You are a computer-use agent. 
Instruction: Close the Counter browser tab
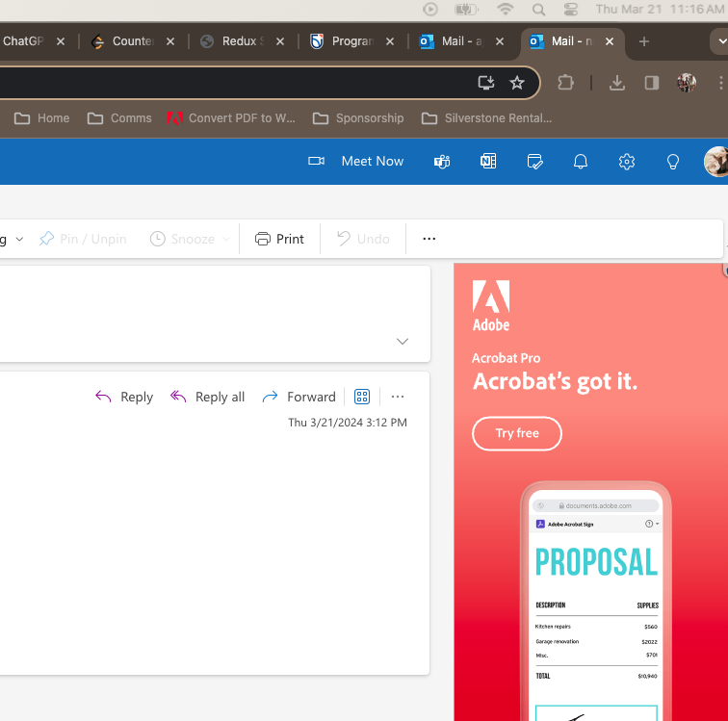click(x=170, y=41)
